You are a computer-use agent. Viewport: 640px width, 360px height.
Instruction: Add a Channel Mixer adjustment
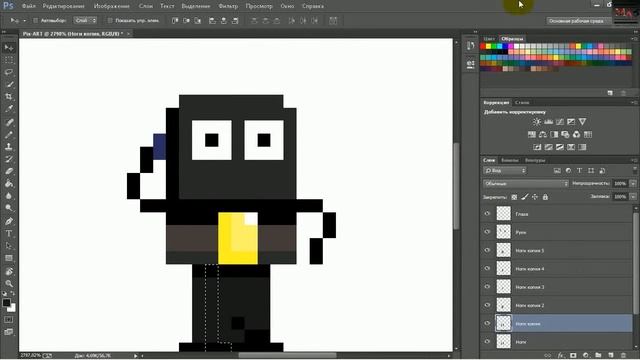point(576,134)
